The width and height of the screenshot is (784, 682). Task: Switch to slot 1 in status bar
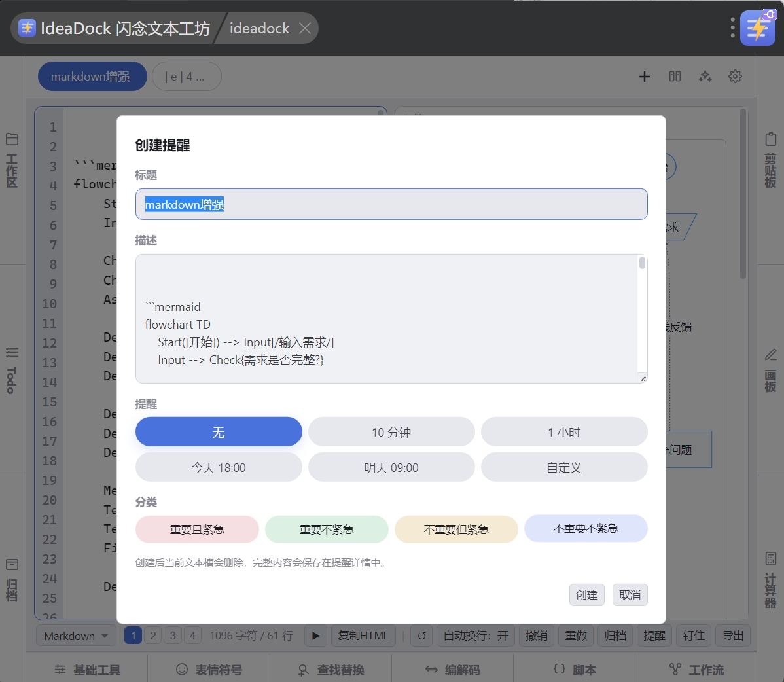tap(133, 636)
